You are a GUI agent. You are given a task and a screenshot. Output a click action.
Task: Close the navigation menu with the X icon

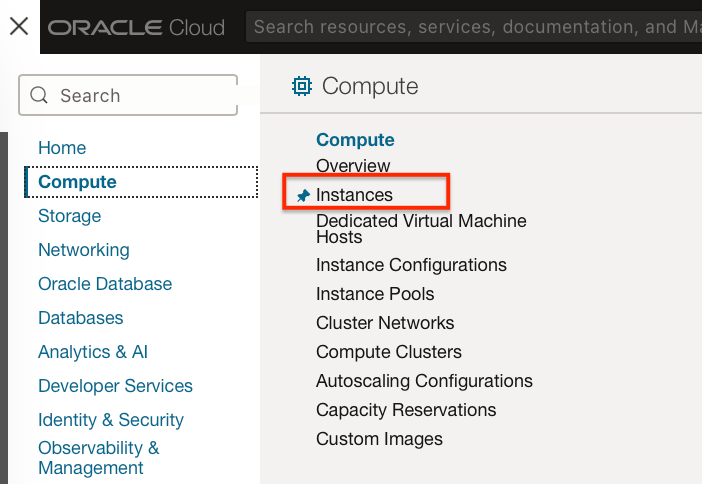(x=19, y=26)
